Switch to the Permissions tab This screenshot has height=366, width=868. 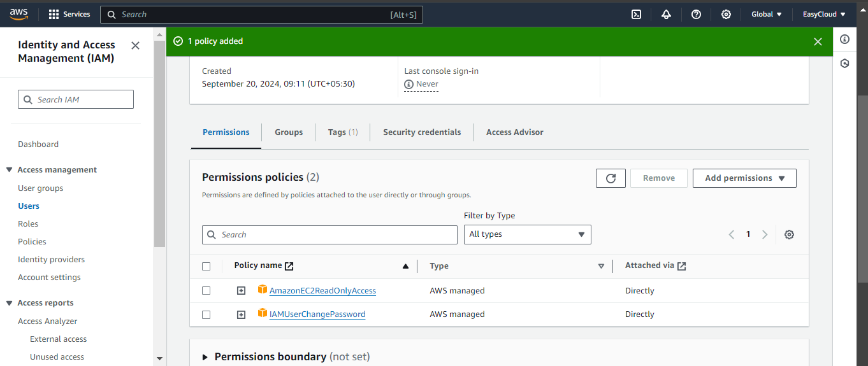pyautogui.click(x=226, y=132)
